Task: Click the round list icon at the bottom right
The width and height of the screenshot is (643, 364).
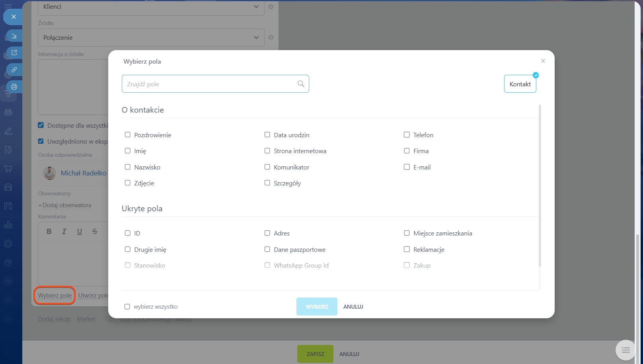Action: 625,350
